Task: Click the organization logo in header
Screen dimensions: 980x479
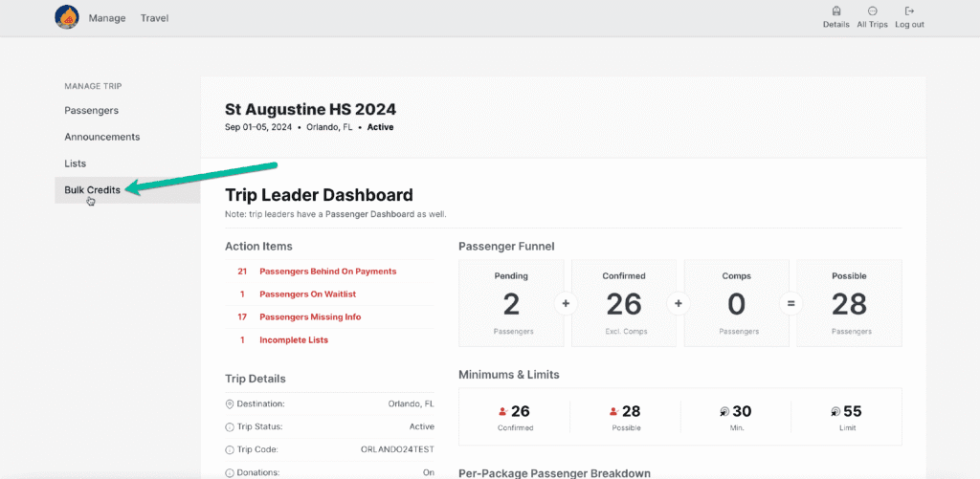Action: point(67,17)
